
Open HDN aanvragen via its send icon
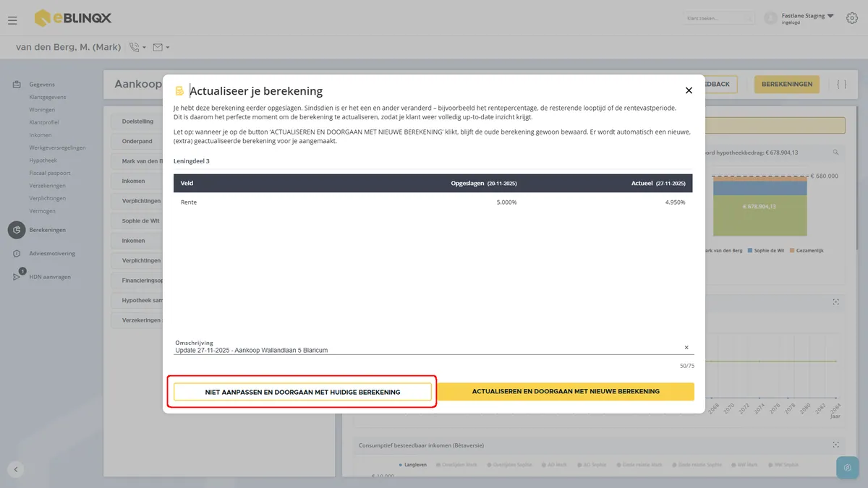(17, 277)
